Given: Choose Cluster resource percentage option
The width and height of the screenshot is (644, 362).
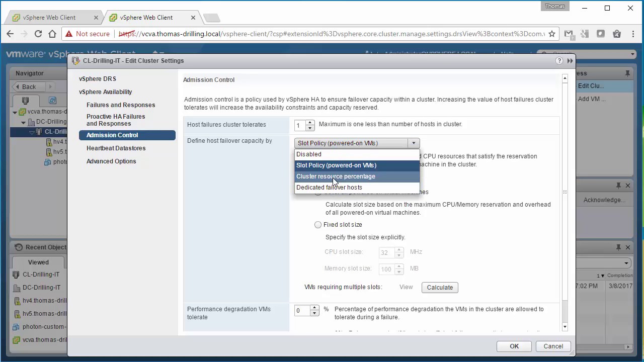Looking at the screenshot, I should click(x=357, y=176).
